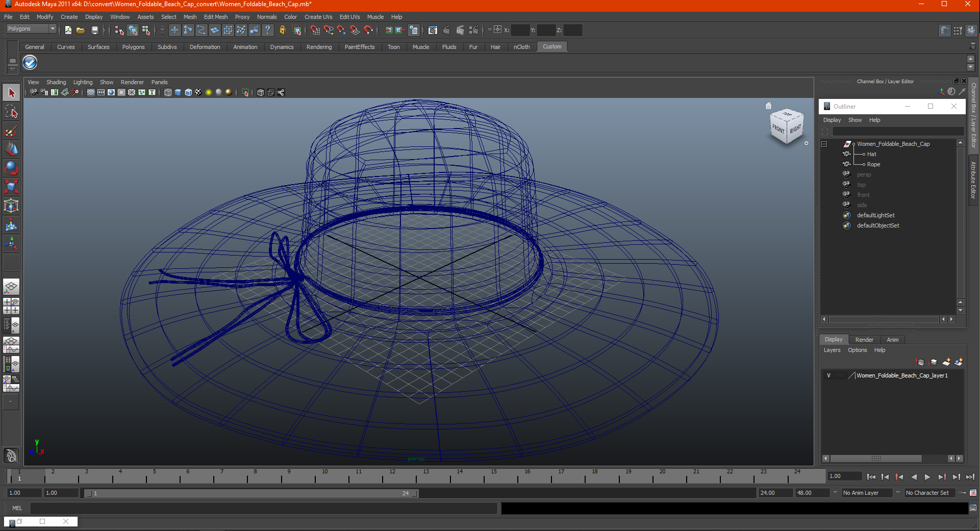
Task: Click the Play forwards button
Action: click(x=927, y=477)
